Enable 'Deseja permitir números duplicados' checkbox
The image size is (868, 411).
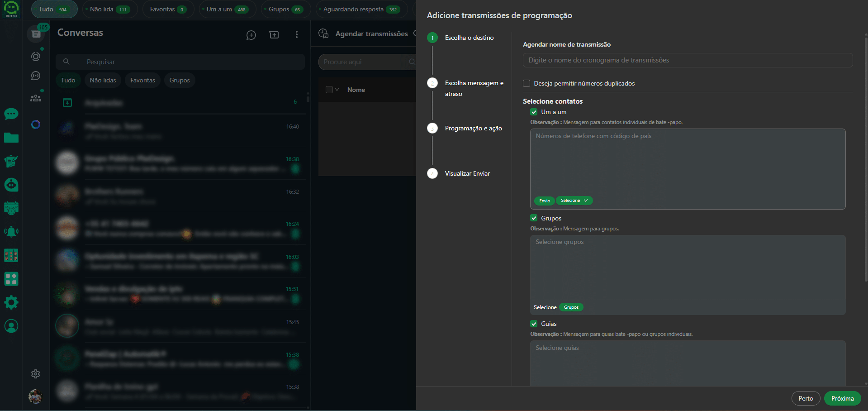[526, 83]
